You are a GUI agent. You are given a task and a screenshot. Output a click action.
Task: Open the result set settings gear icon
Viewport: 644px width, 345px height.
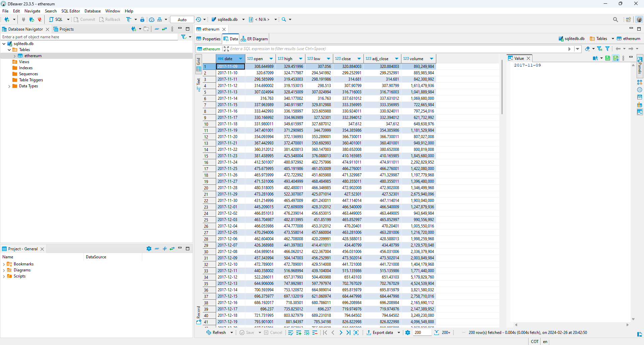tap(408, 333)
